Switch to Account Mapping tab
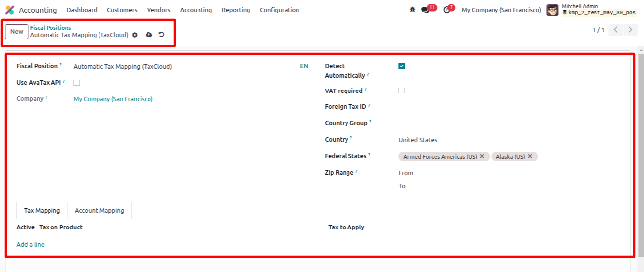This screenshot has height=272, width=644. (99, 210)
